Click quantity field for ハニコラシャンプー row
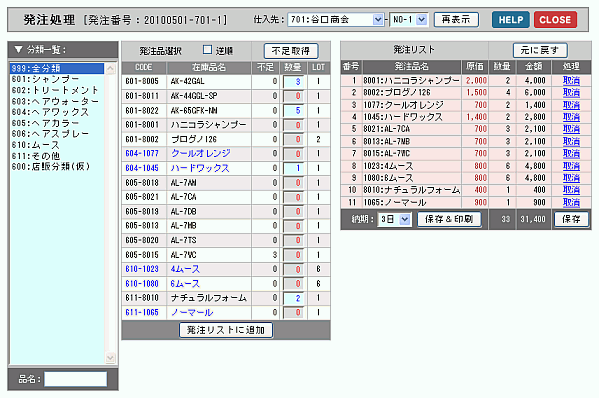Image resolution: width=599 pixels, height=398 pixels. tap(293, 125)
